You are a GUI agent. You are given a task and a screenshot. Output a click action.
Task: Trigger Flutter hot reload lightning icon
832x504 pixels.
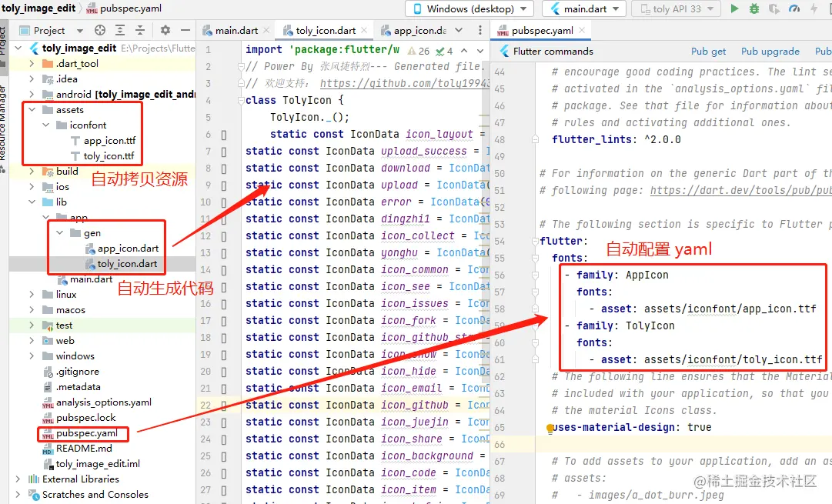pos(814,8)
